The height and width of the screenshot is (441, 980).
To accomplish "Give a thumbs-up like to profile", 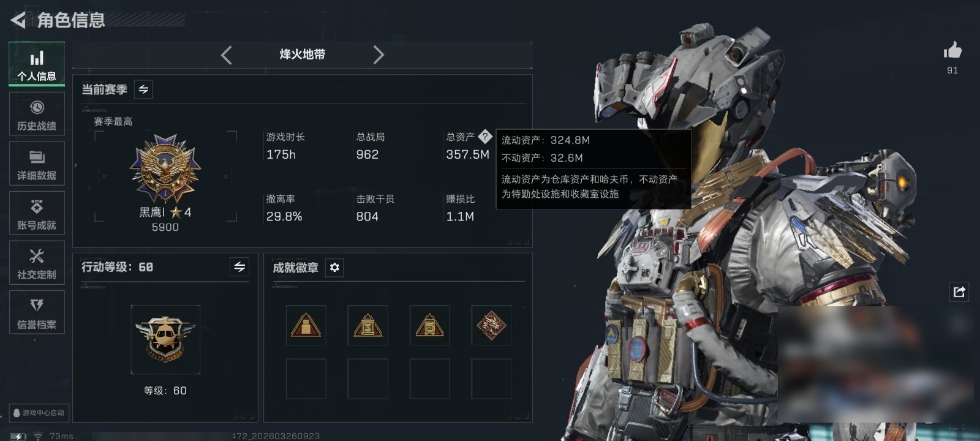I will tap(952, 50).
